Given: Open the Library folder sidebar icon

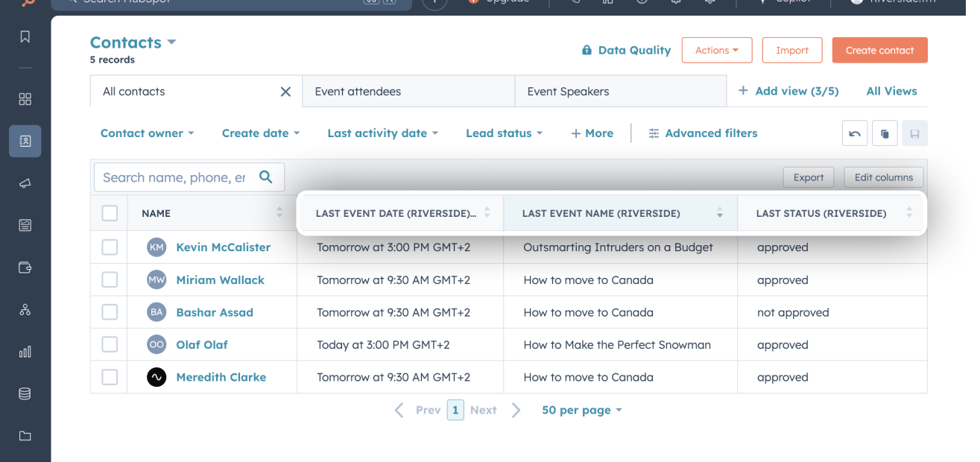Looking at the screenshot, I should (x=25, y=436).
